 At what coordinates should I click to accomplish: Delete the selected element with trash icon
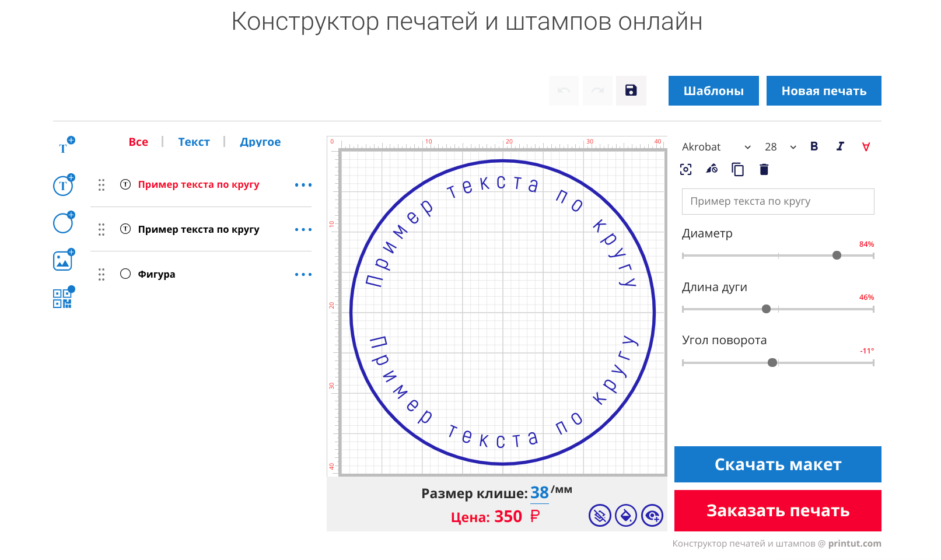tap(764, 170)
